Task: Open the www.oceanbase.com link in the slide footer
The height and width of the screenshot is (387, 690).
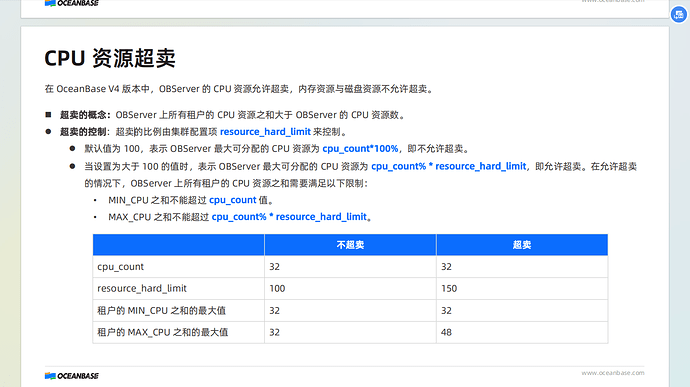Action: (613, 373)
